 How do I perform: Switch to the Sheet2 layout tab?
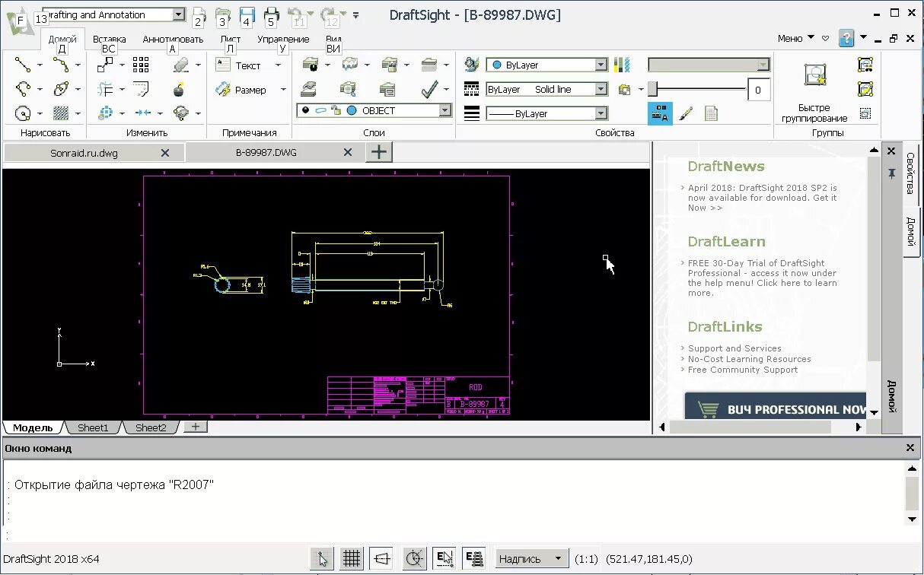151,427
